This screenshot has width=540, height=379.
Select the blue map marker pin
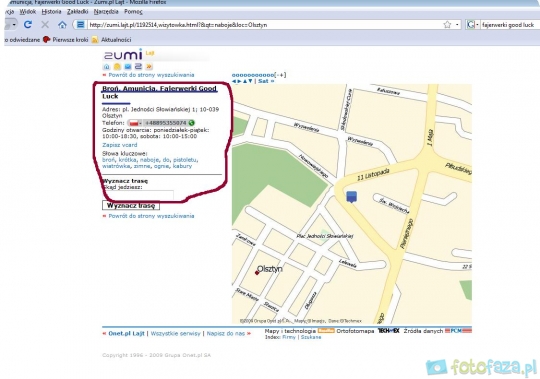(351, 197)
